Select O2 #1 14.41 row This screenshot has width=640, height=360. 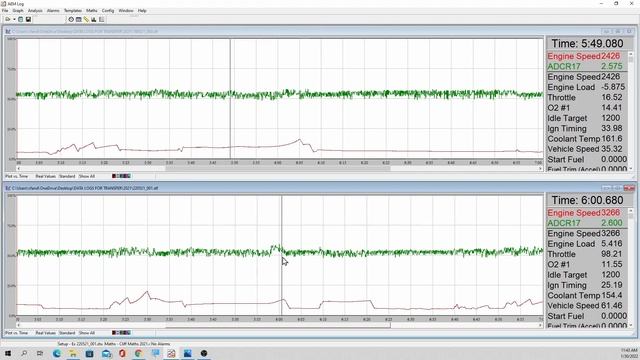tap(587, 108)
